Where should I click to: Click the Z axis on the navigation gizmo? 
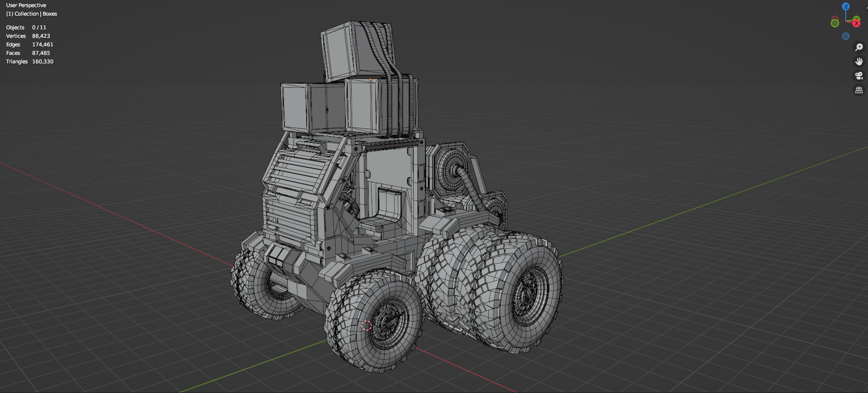pyautogui.click(x=846, y=7)
